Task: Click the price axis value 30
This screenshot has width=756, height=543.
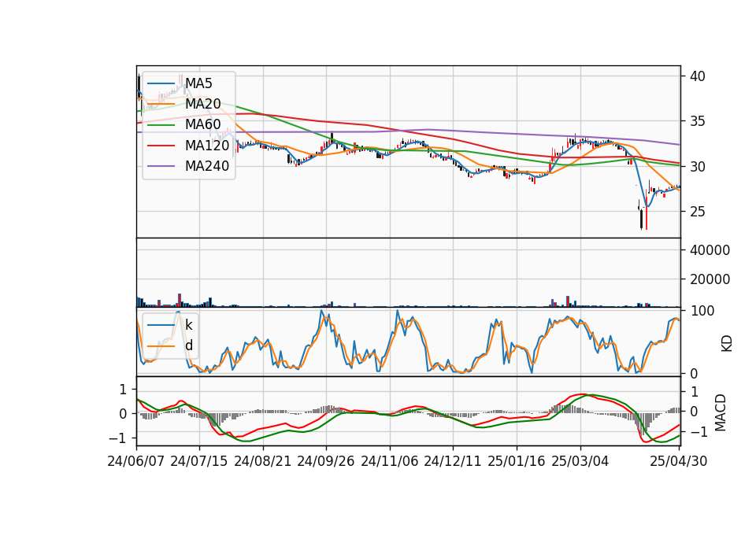Action: click(x=697, y=167)
